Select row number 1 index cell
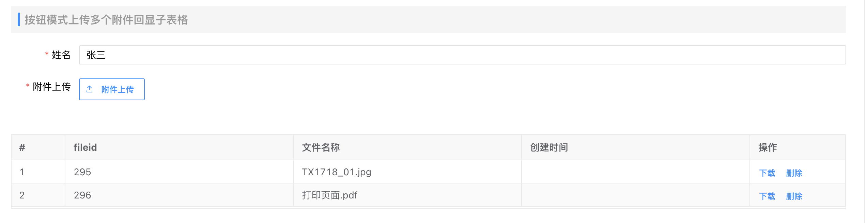Image resolution: width=868 pixels, height=223 pixels. pyautogui.click(x=22, y=172)
